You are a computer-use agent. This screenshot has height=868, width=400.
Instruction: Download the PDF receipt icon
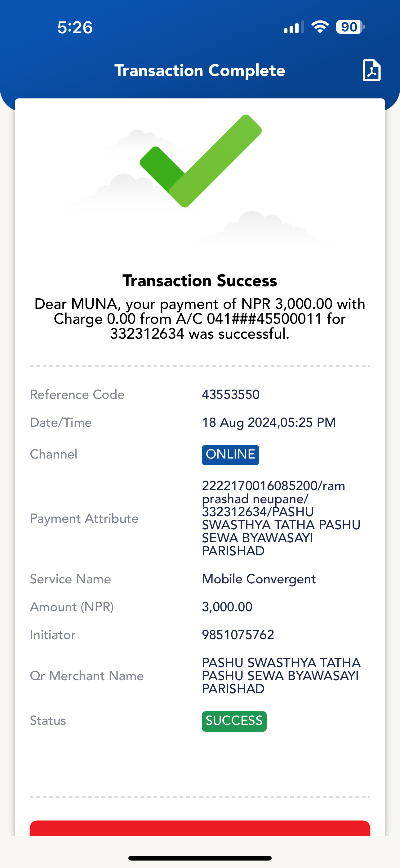click(372, 70)
